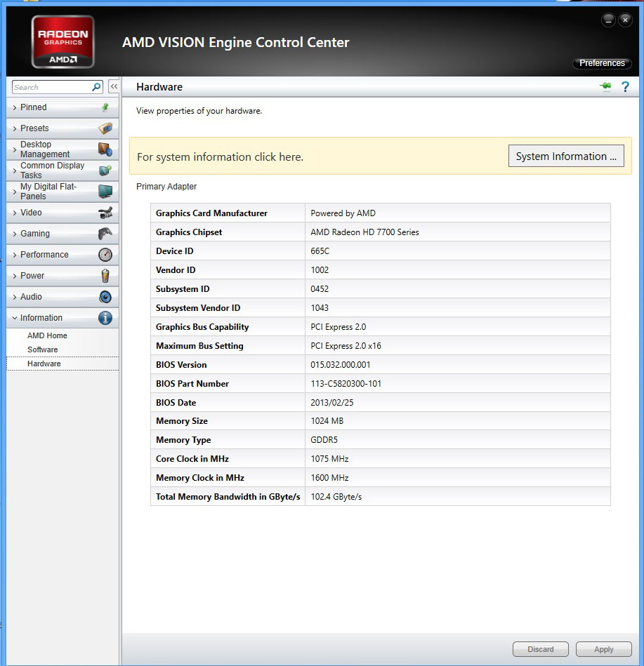Open the Preferences menu
This screenshot has width=644, height=666.
tap(602, 63)
